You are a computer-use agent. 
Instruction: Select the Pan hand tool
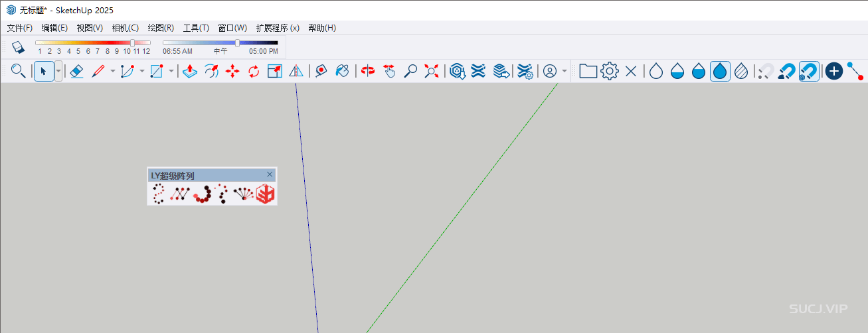coord(389,71)
